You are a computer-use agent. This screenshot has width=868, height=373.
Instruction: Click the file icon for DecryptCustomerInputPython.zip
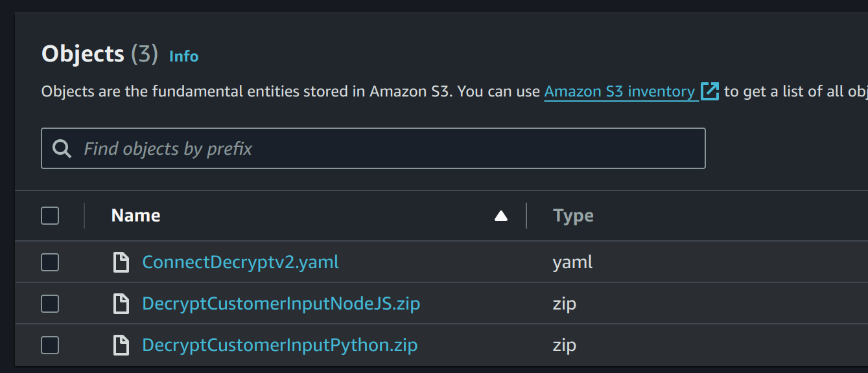point(121,345)
